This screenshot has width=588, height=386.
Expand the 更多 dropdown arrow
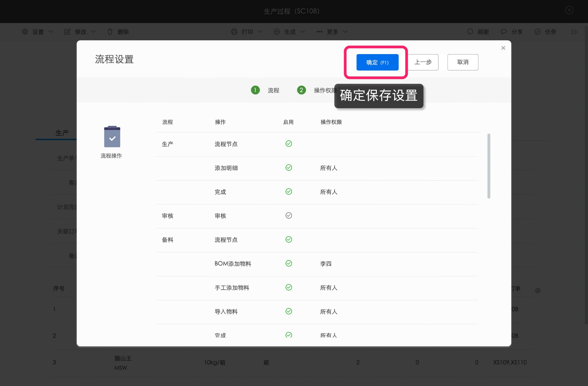[345, 32]
